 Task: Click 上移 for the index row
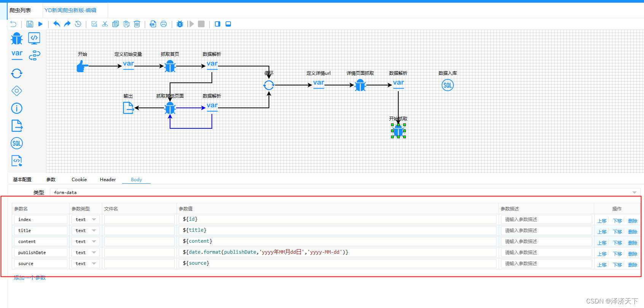[602, 221]
